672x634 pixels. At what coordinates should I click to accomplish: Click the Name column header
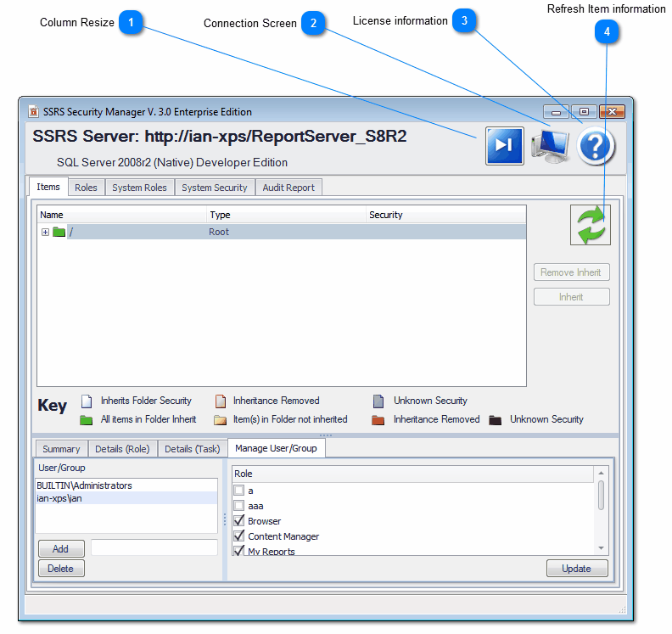121,215
